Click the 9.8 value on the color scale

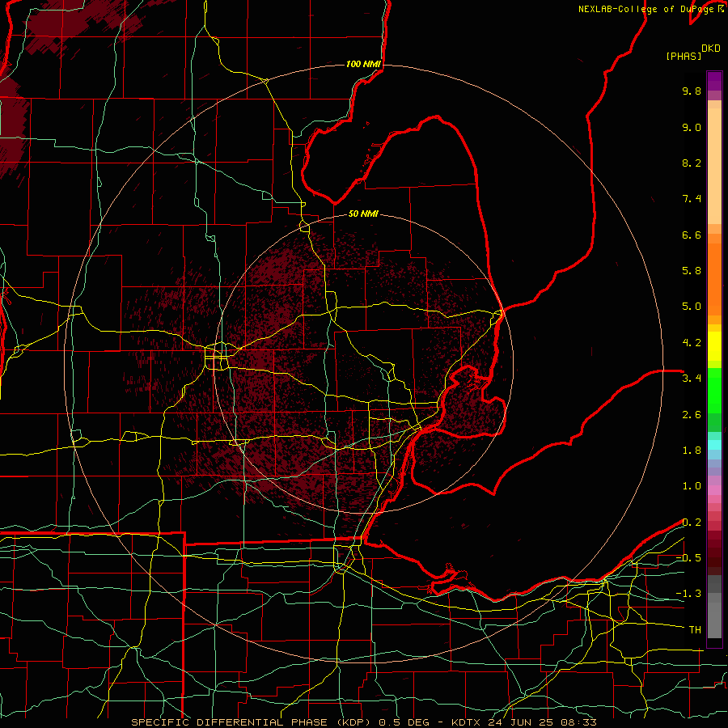click(x=692, y=91)
